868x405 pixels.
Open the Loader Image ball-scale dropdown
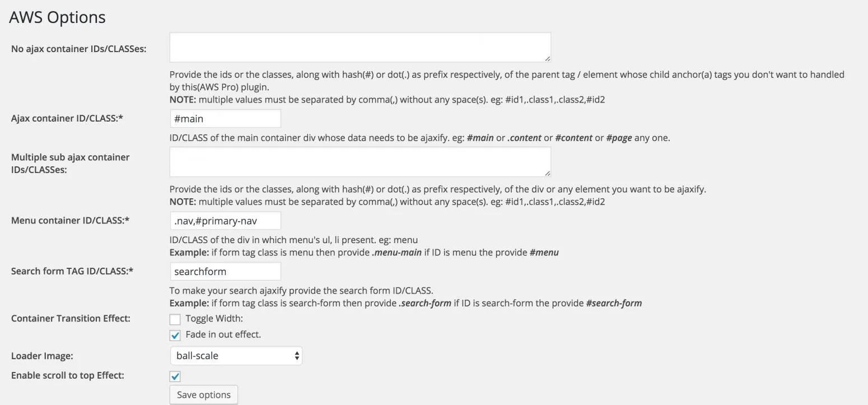click(x=236, y=356)
